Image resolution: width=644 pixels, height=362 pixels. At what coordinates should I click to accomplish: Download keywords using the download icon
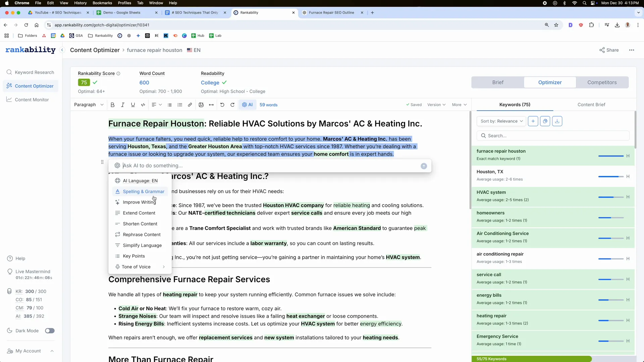[557, 121]
